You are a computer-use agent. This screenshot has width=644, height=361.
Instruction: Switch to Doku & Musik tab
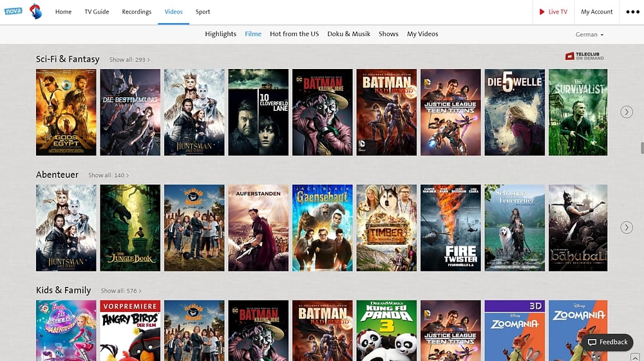(x=348, y=34)
